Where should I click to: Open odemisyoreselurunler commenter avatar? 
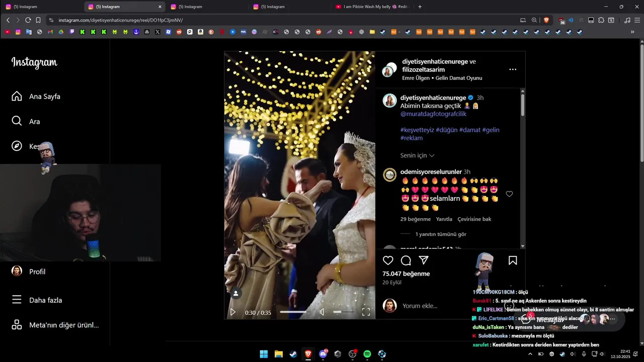point(390,174)
